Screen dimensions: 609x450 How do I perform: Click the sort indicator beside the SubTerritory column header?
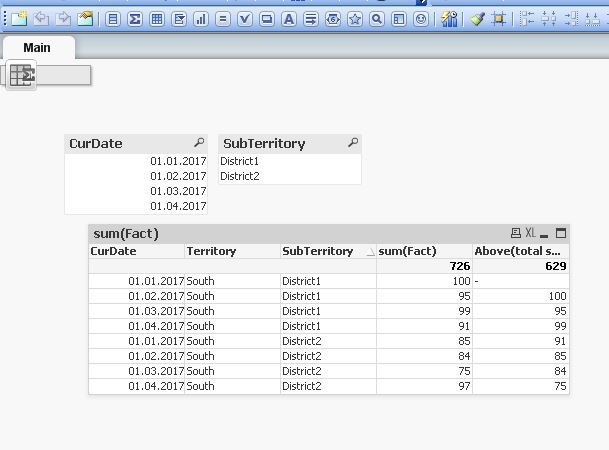click(x=371, y=253)
